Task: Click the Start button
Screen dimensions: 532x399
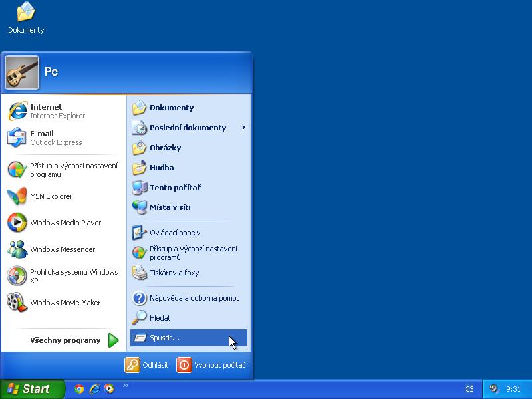Action: coord(32,389)
